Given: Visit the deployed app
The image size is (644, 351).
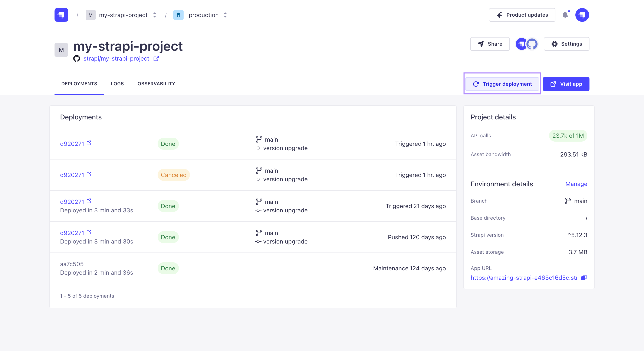Looking at the screenshot, I should click(566, 84).
